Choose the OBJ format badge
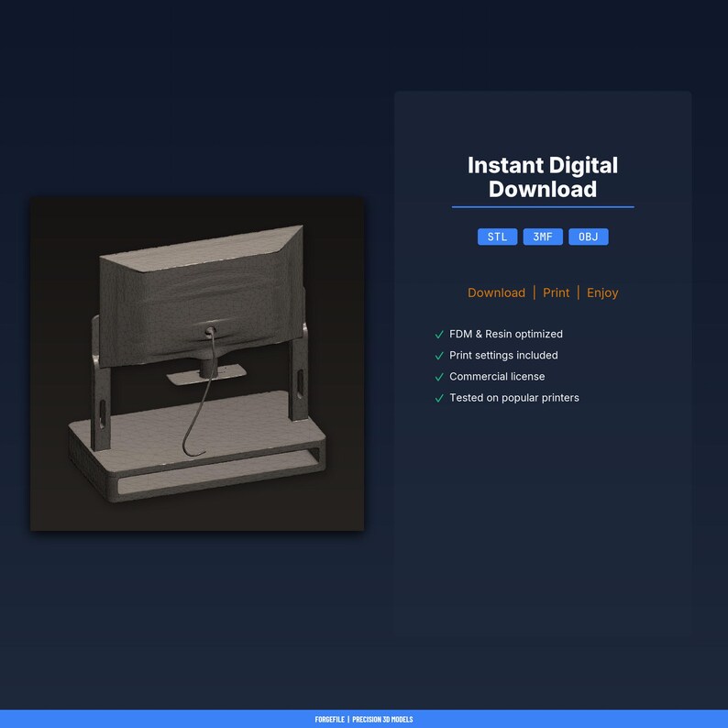Screen dimensions: 728x728 point(589,237)
